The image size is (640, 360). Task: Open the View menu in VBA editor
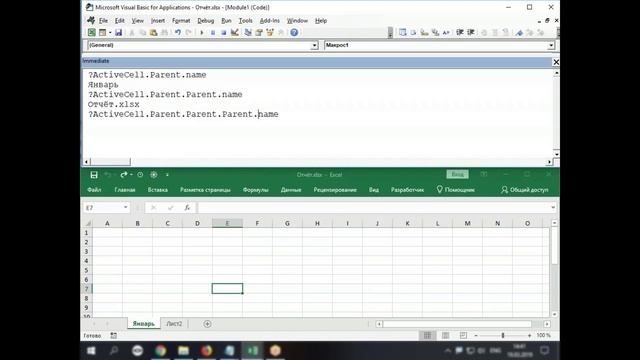click(138, 20)
